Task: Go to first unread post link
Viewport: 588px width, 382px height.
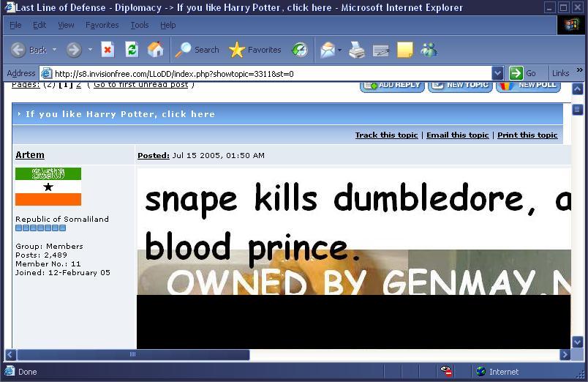Action: tap(140, 85)
